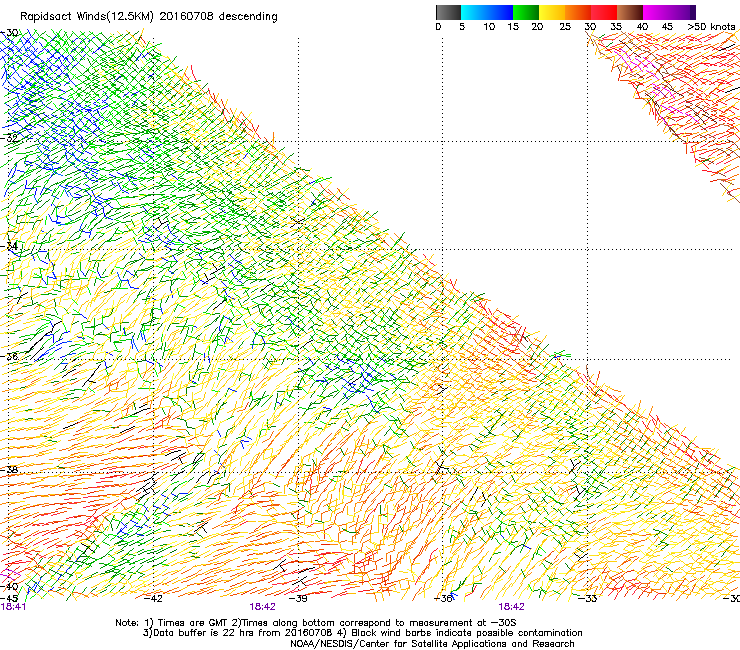Click the legend scale label 25
The width and height of the screenshot is (740, 650).
point(565,27)
